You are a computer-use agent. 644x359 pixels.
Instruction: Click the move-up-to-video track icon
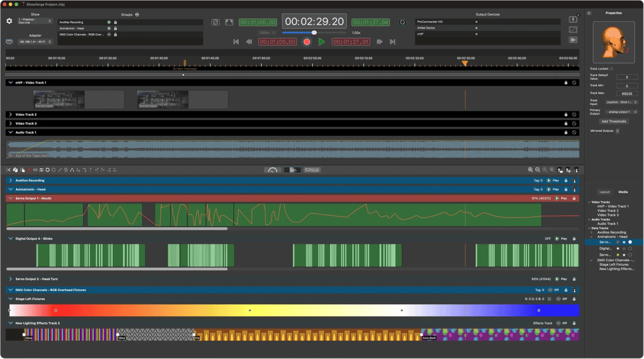560,170
